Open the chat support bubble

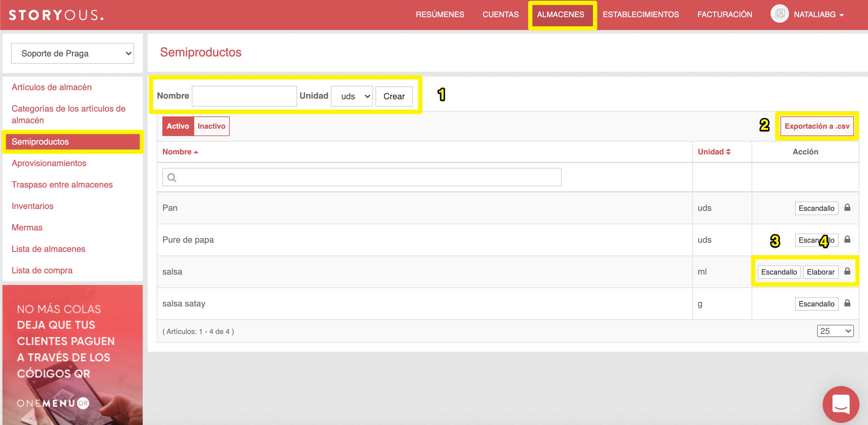pos(841,404)
